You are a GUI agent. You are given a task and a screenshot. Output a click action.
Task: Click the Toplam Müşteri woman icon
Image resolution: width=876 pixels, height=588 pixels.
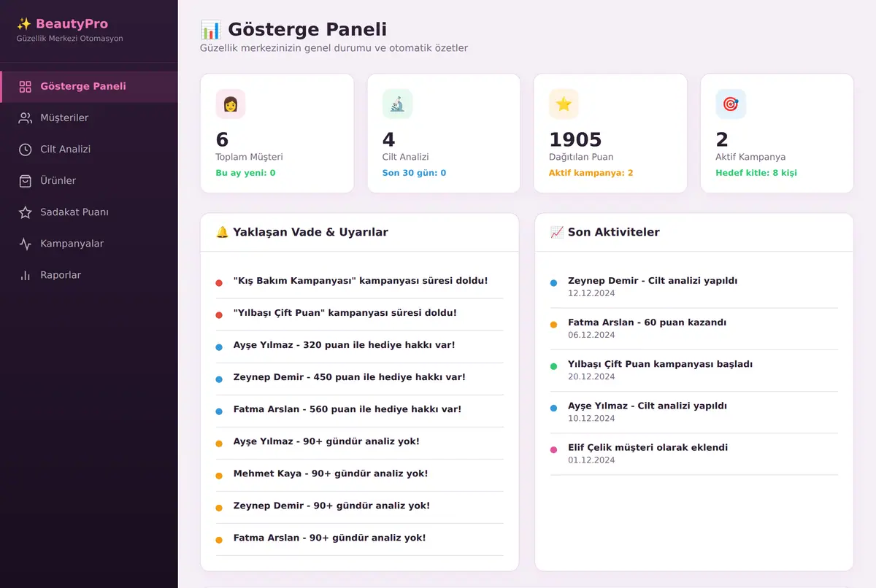click(x=231, y=104)
